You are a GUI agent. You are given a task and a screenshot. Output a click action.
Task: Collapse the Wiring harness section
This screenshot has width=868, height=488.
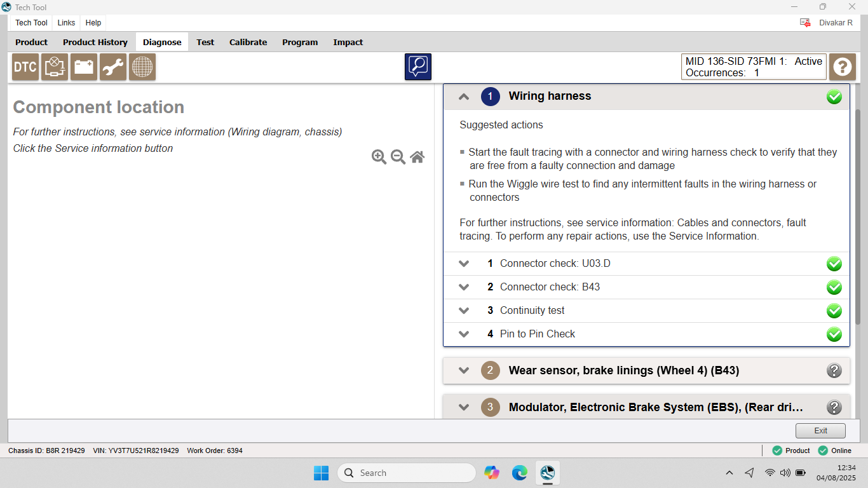464,97
